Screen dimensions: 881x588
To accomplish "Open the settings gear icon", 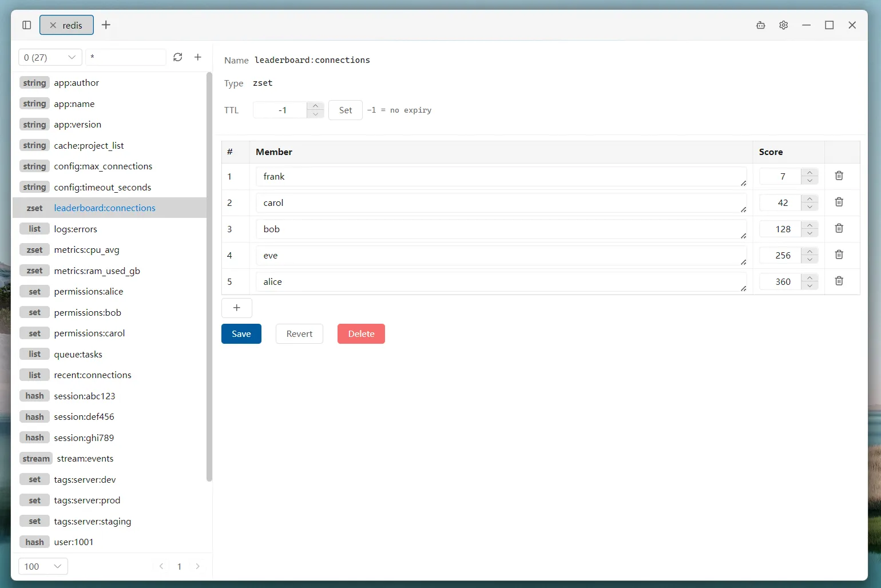I will (784, 25).
